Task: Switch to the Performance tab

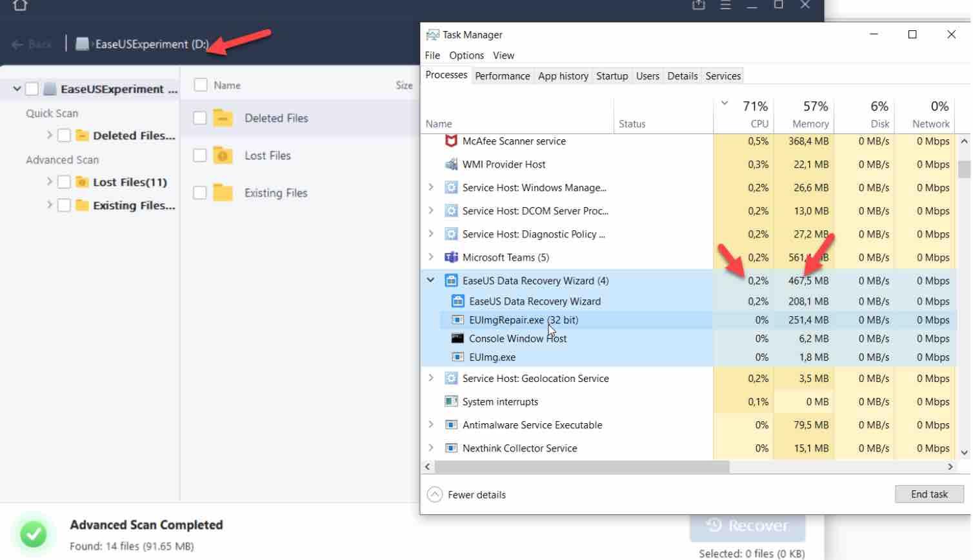Action: click(x=502, y=76)
